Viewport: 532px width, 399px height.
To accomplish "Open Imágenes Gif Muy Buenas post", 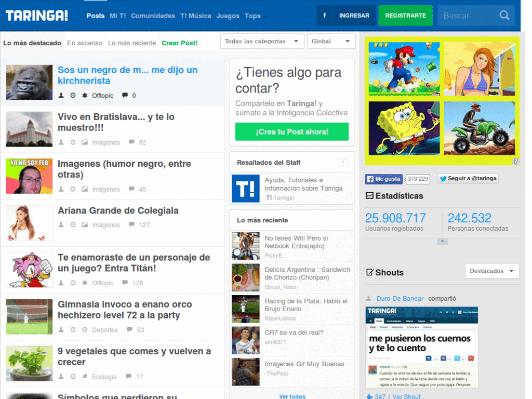I will pos(304,364).
